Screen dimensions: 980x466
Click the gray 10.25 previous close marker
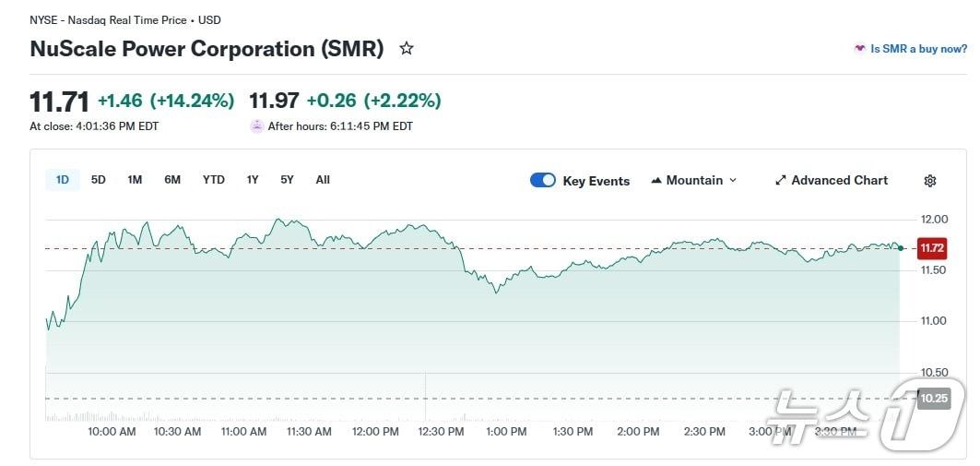coord(934,399)
